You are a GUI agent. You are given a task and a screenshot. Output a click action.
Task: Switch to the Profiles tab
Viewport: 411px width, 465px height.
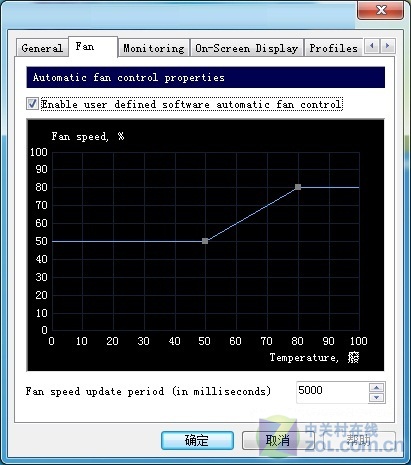333,48
